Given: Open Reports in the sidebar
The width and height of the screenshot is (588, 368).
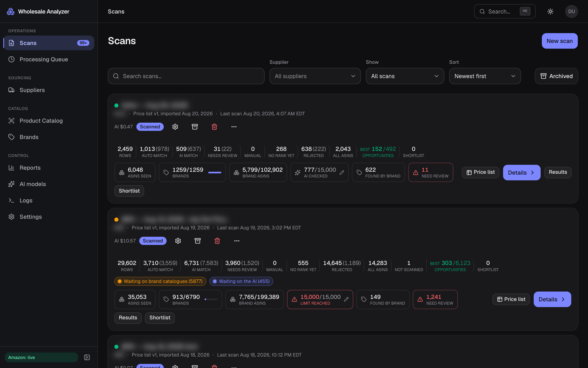Looking at the screenshot, I should point(49,167).
